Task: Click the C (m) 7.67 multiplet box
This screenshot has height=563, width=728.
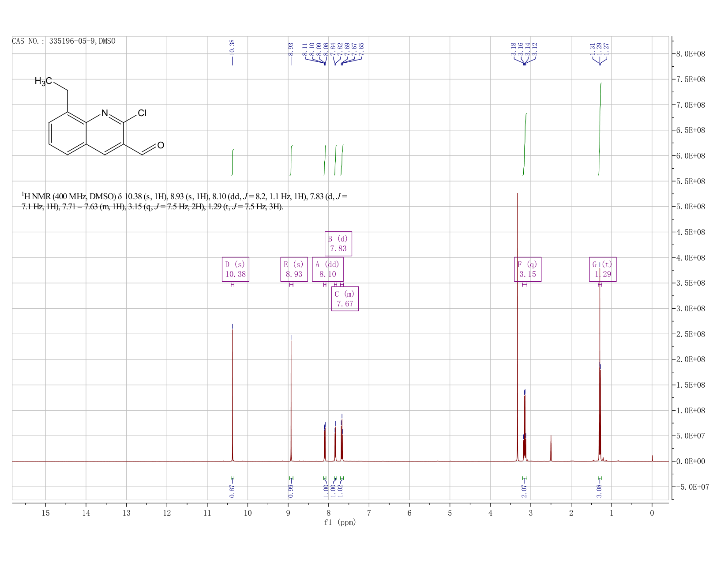Action: 345,299
